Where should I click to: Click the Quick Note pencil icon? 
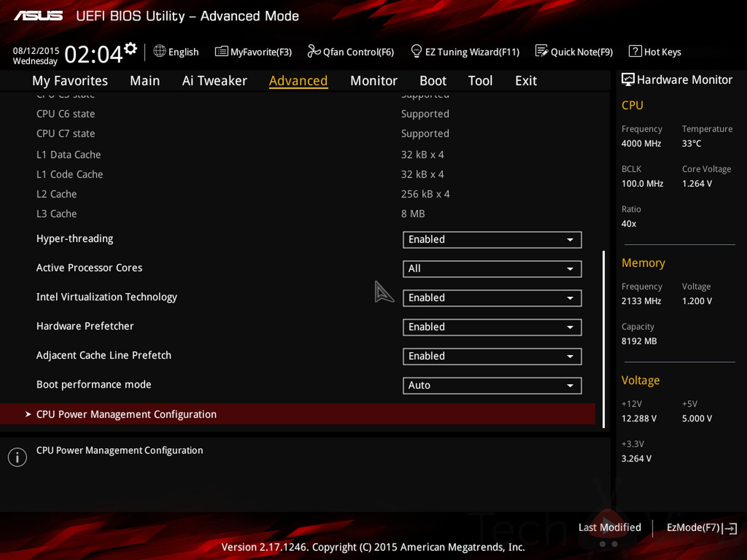tap(542, 51)
